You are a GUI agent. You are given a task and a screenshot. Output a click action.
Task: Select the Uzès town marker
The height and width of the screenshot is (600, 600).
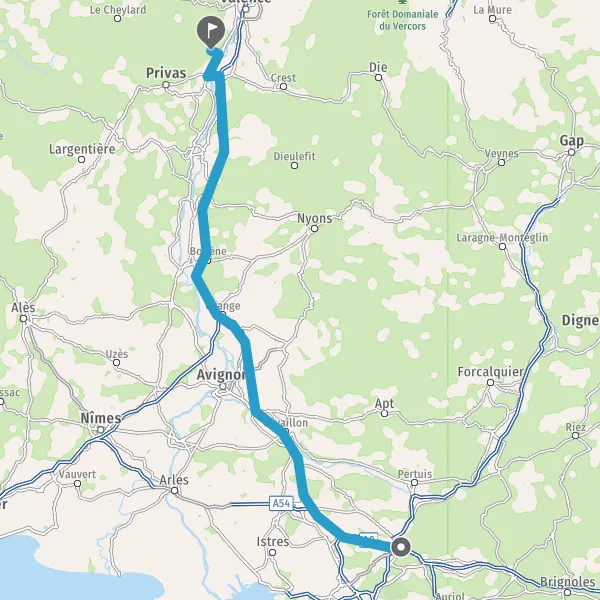pos(116,362)
